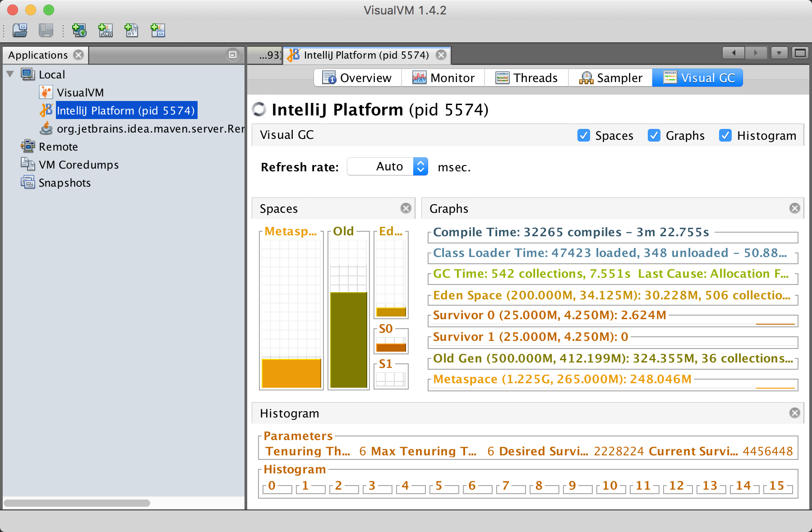Image resolution: width=812 pixels, height=532 pixels.
Task: Uncheck the Spaces checkbox
Action: click(584, 135)
